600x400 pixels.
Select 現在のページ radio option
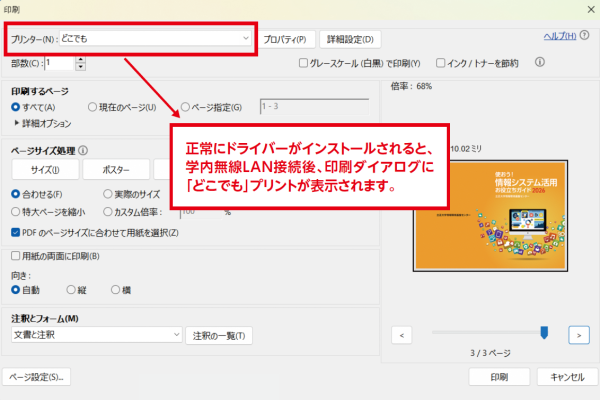click(93, 107)
